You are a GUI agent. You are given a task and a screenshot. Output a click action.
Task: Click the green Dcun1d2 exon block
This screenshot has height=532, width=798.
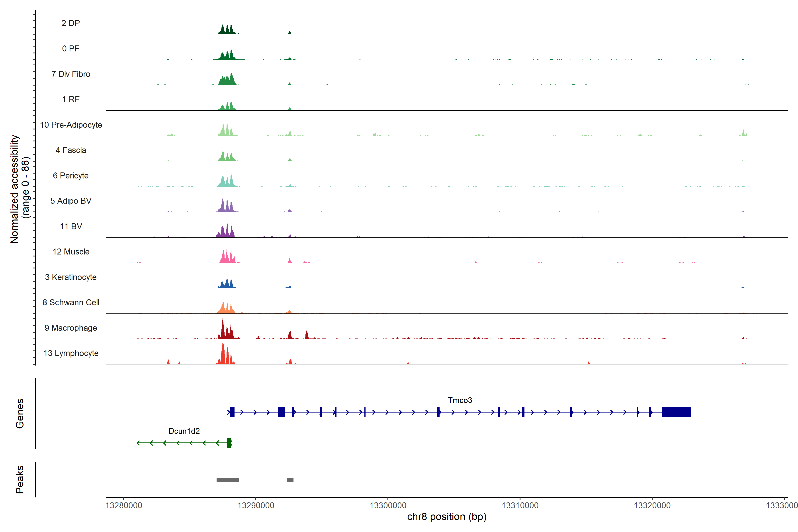(229, 443)
